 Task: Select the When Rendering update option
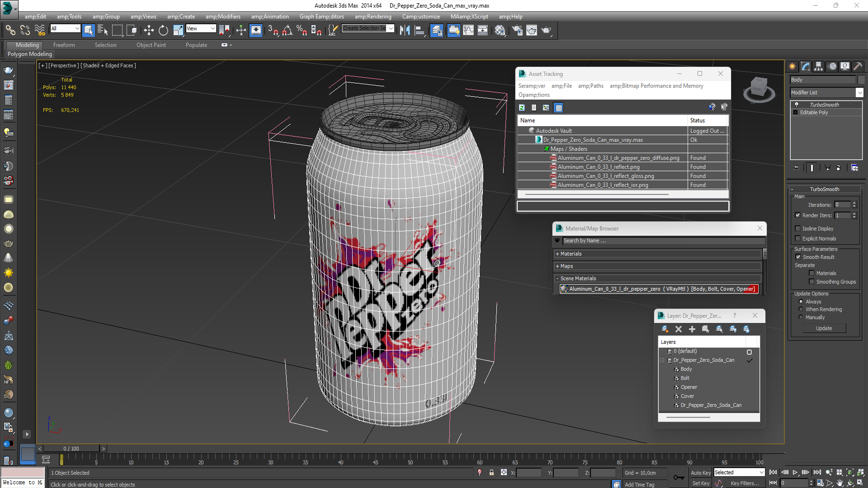801,309
